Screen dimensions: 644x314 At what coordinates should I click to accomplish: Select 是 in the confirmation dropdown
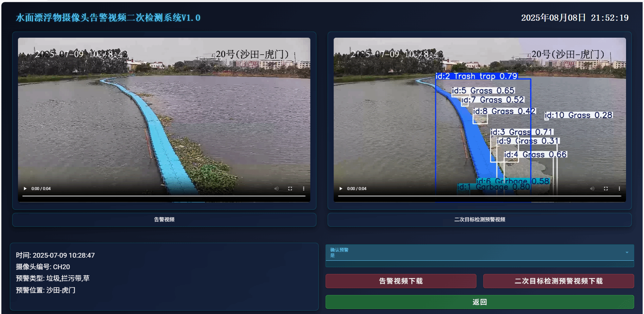(x=333, y=255)
